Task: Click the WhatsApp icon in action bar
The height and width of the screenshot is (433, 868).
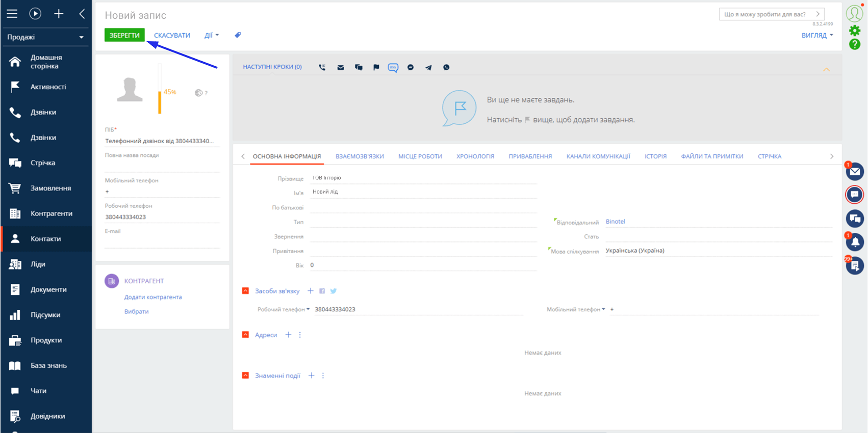Action: (x=446, y=67)
